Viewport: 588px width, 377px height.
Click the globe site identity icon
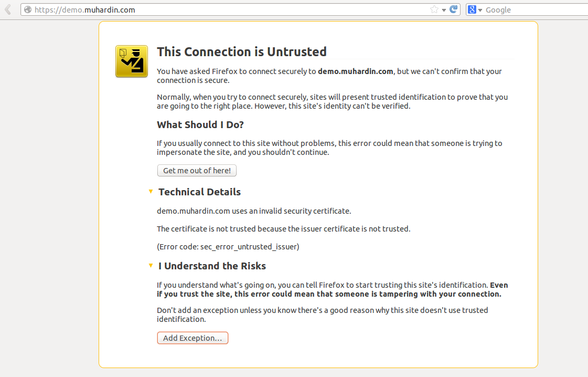[x=28, y=9]
